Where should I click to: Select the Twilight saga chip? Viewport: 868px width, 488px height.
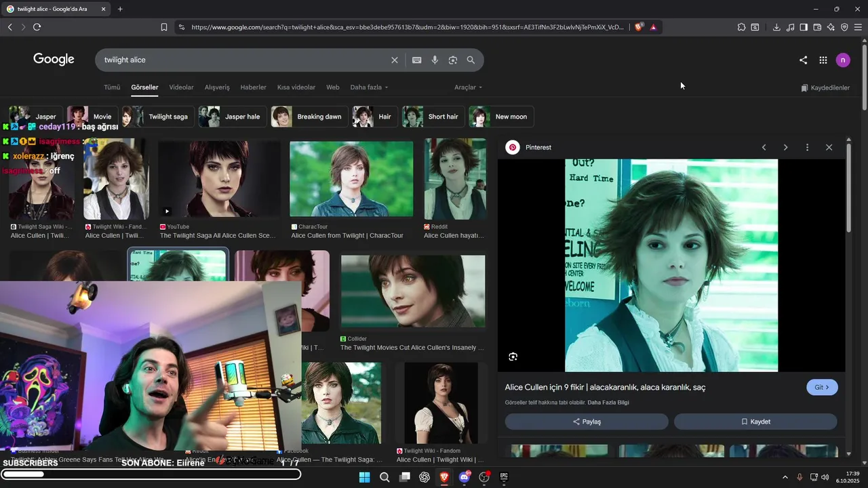pos(157,117)
